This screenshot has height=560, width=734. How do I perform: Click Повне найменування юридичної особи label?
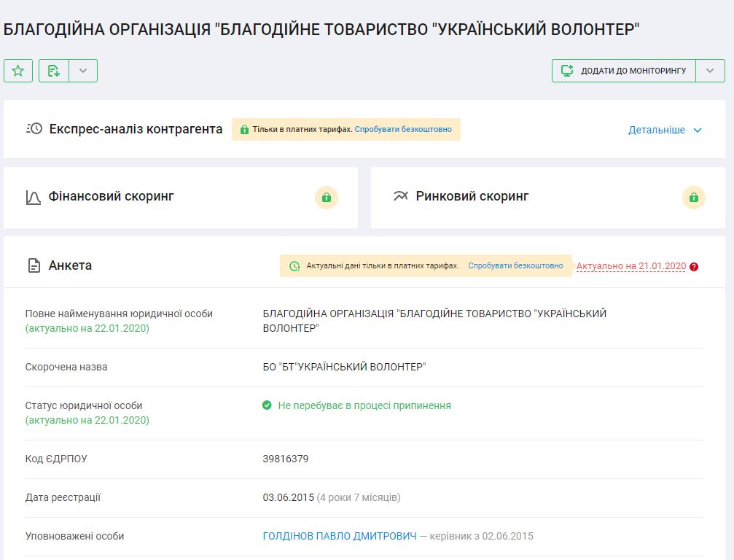[x=119, y=314]
